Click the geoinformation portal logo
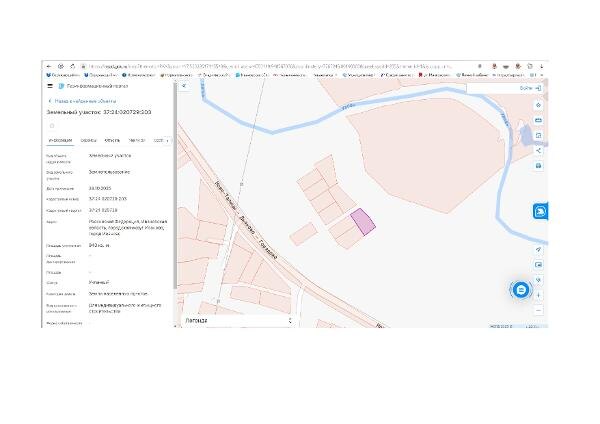Viewport: 600px width, 424px height. 61,86
